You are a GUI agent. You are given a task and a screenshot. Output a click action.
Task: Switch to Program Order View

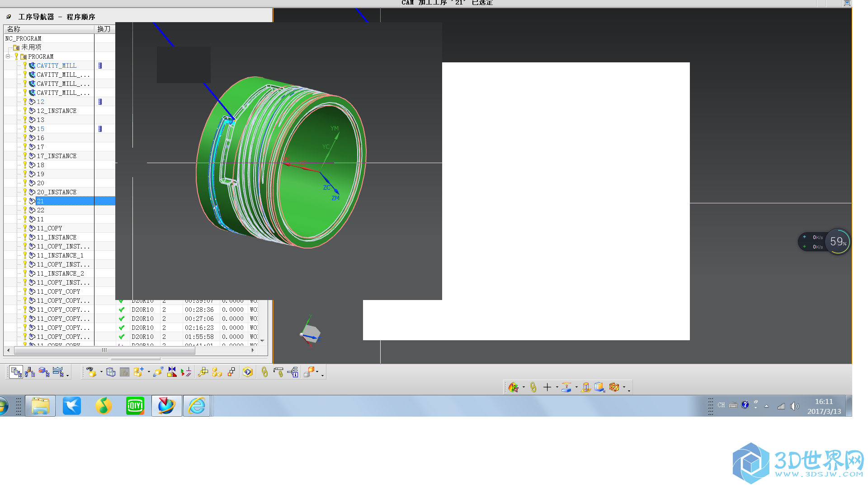point(16,372)
